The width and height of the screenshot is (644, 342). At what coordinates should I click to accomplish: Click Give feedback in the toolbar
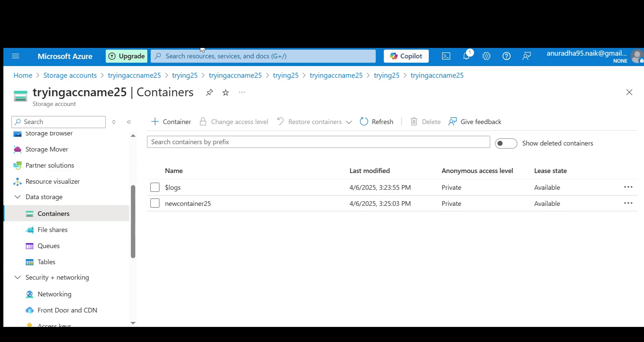coord(475,122)
